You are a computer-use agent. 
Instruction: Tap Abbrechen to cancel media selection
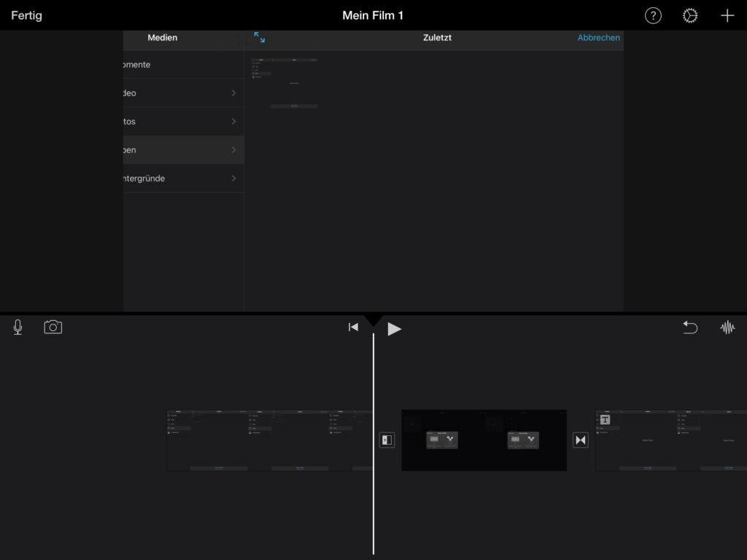(x=598, y=38)
